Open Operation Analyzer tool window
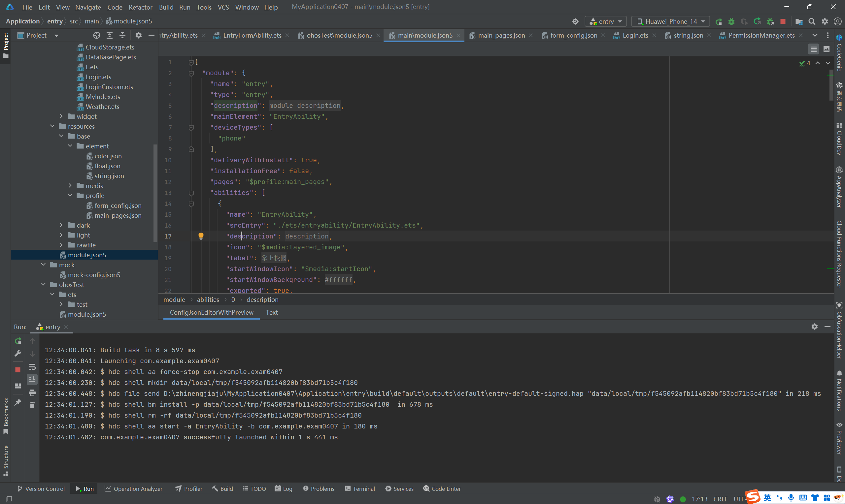Image resolution: width=845 pixels, height=504 pixels. [134, 489]
